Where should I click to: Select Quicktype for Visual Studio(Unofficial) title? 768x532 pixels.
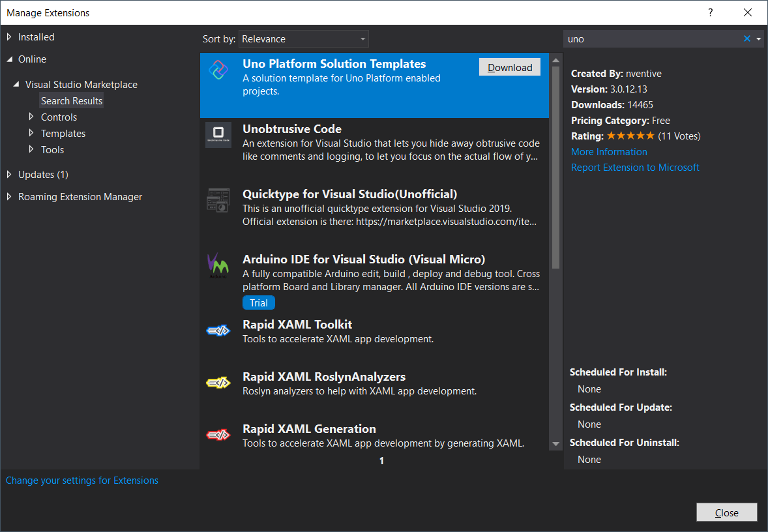click(349, 194)
